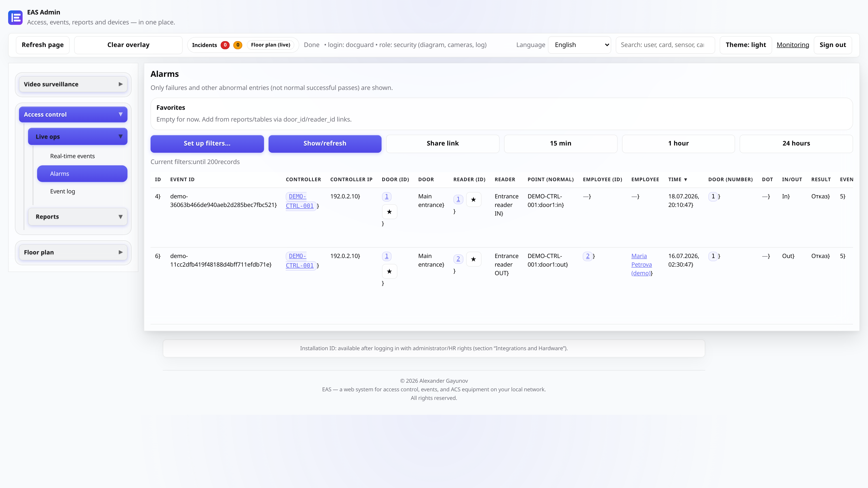Click the IN/OUT column header
The width and height of the screenshot is (868, 488).
point(792,180)
